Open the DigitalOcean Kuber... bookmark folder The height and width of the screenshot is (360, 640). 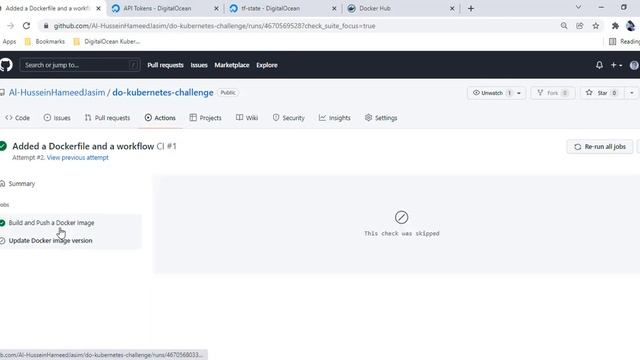pyautogui.click(x=106, y=41)
